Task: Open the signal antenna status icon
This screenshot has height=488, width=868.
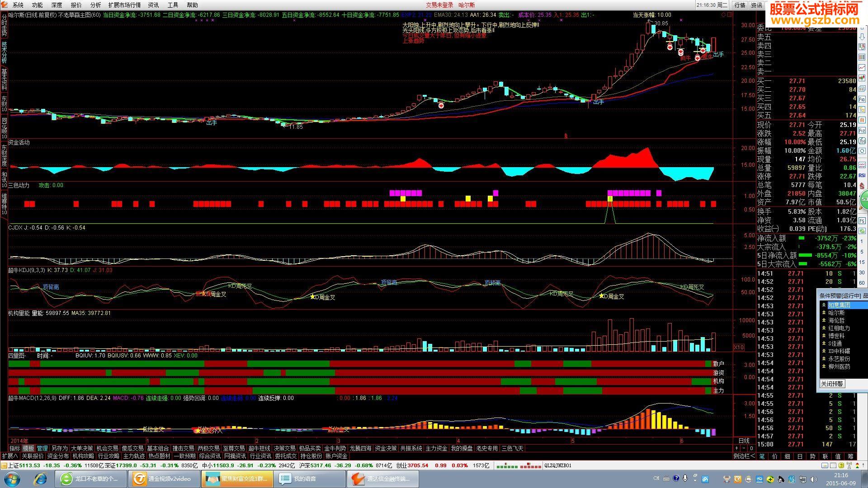Action: pyautogui.click(x=848, y=465)
